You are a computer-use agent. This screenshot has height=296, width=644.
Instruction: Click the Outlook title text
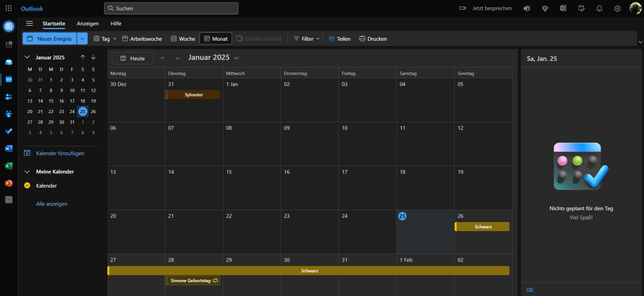coord(32,9)
